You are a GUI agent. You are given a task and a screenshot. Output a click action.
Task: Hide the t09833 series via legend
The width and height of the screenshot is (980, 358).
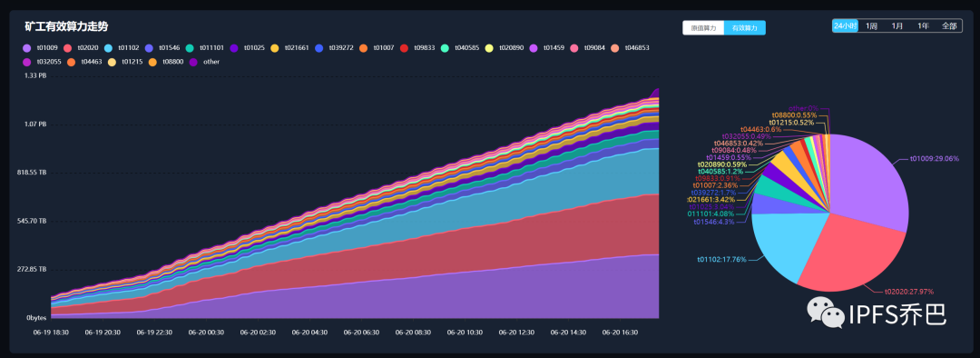(417, 47)
